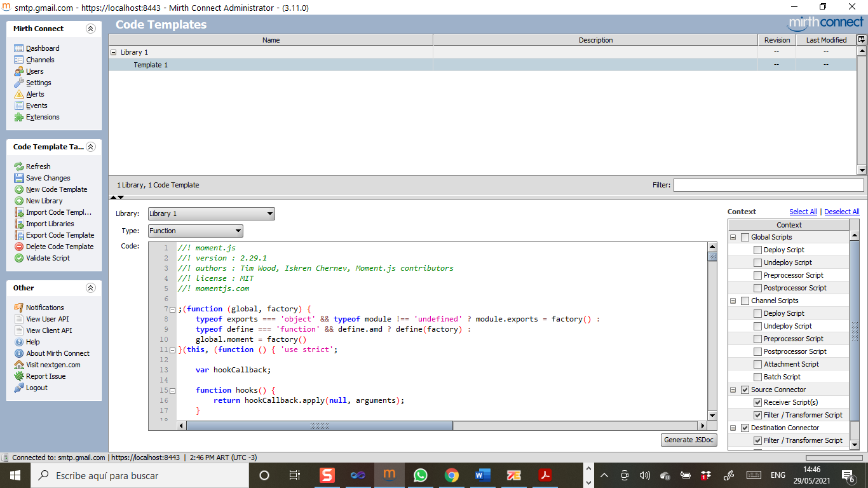This screenshot has height=488, width=868.
Task: Open Events calendar icon
Action: pos(19,105)
